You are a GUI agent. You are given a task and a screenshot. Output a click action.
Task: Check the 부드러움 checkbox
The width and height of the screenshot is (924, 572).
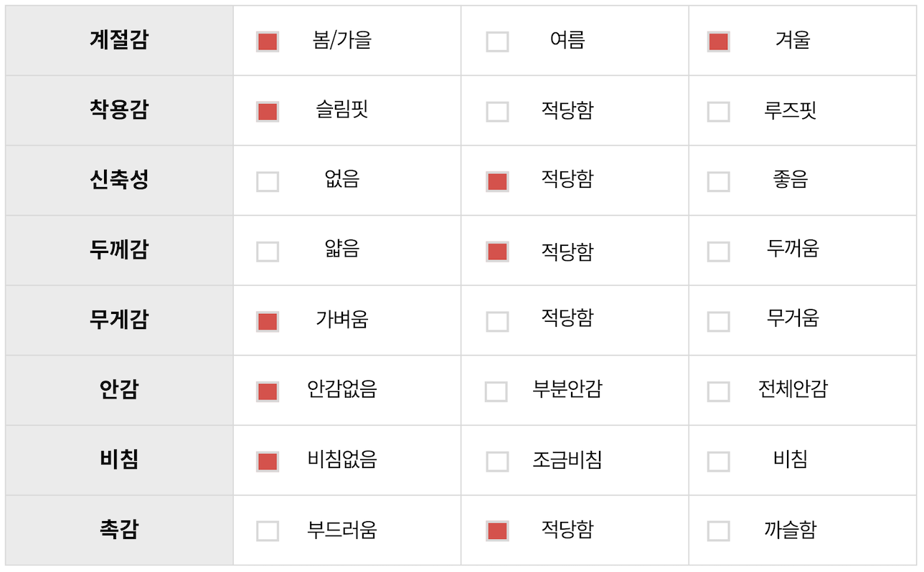[x=268, y=531]
